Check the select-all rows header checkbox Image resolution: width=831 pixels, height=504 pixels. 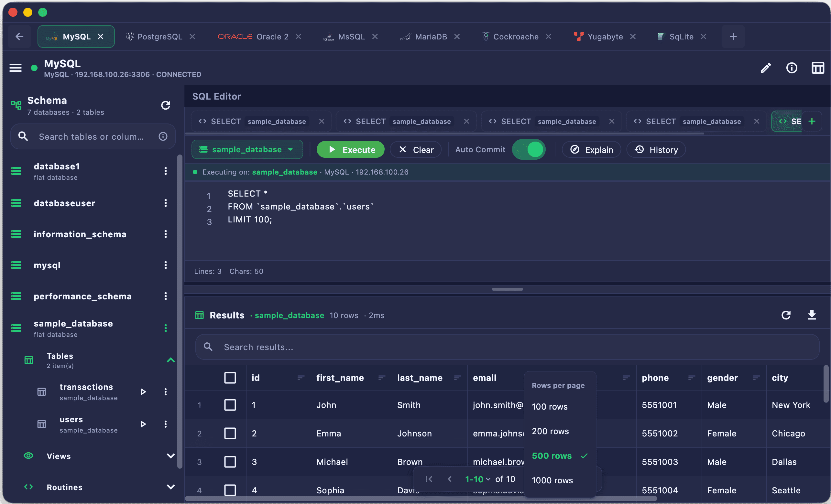tap(230, 378)
